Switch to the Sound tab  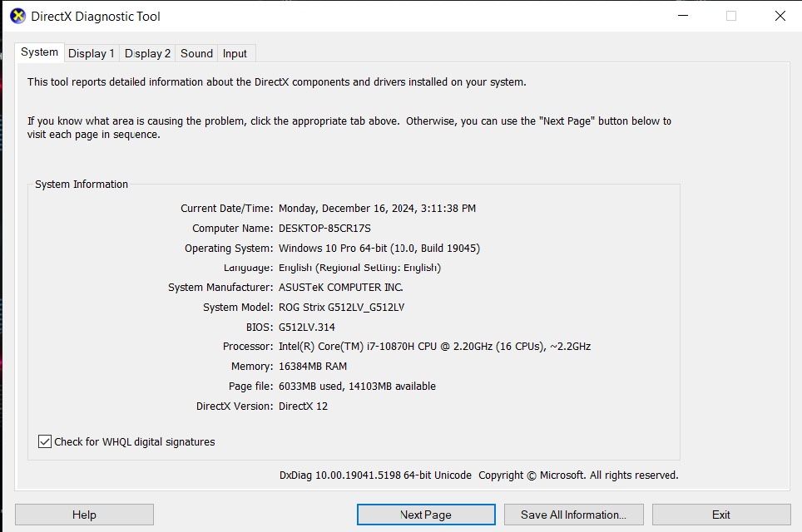tap(196, 54)
